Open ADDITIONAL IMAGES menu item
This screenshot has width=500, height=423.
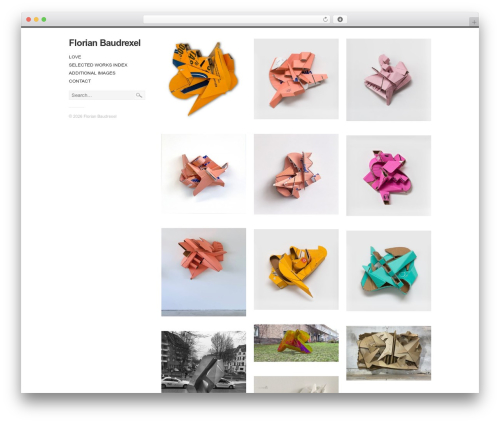92,73
